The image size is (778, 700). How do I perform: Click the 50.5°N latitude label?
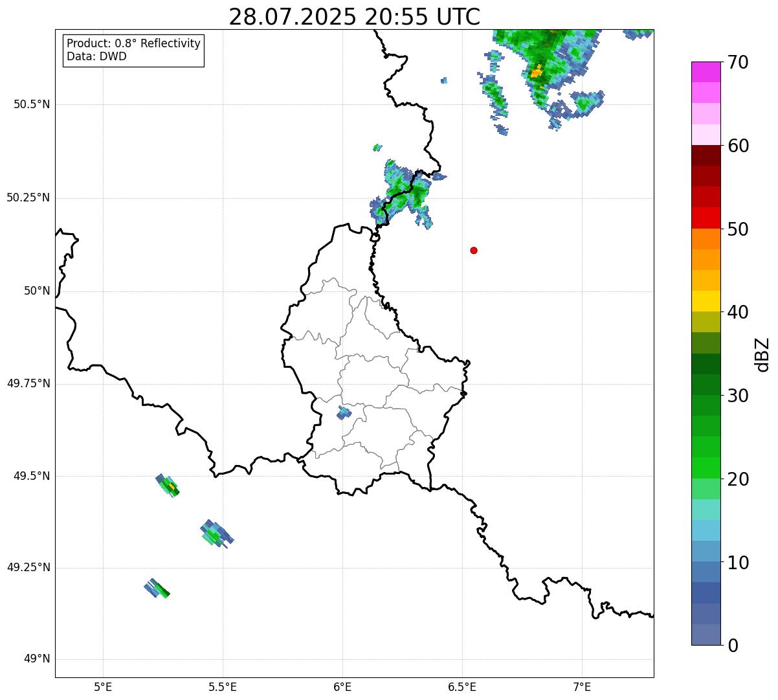[x=32, y=104]
